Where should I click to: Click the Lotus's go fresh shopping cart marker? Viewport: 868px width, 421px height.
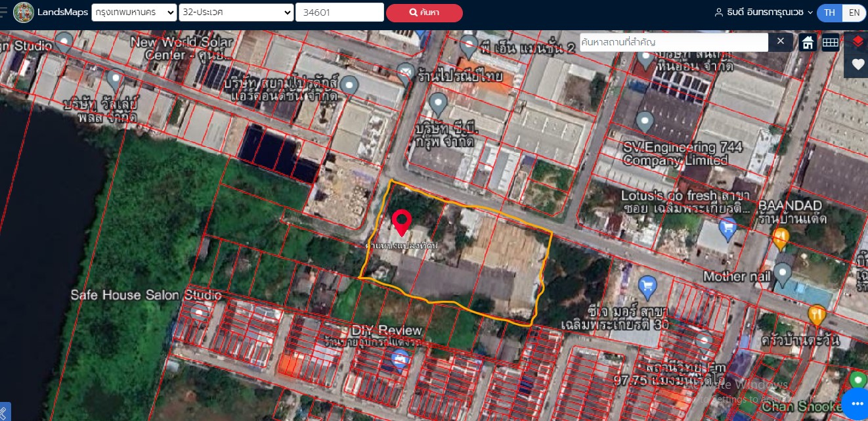coord(726,229)
